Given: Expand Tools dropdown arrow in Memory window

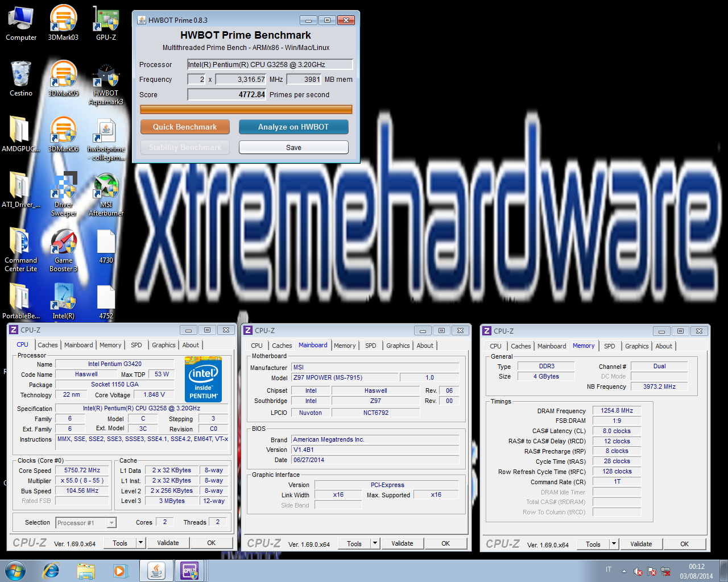Looking at the screenshot, I should [614, 544].
